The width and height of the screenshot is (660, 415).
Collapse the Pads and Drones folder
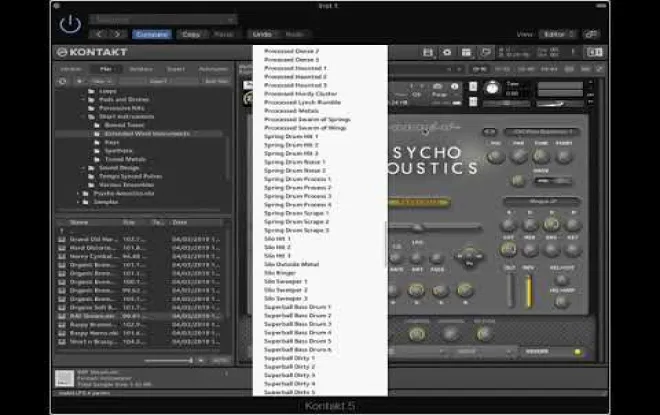coord(83,100)
